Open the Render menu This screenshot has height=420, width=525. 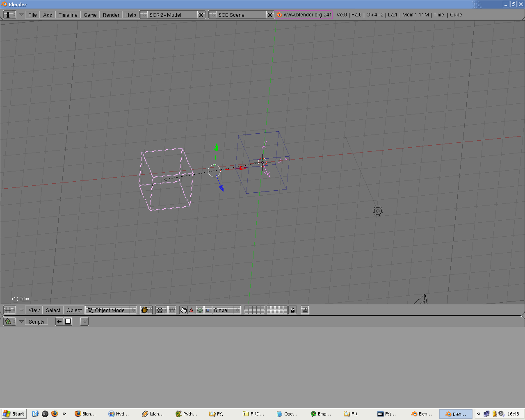(111, 15)
